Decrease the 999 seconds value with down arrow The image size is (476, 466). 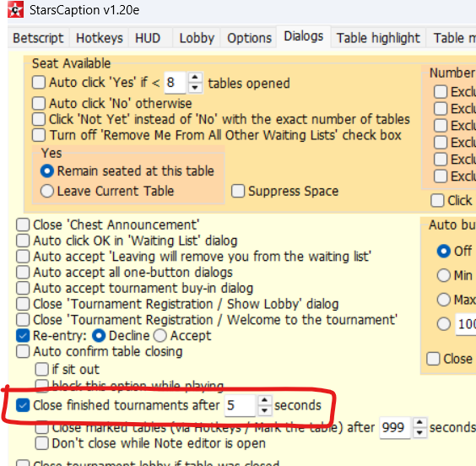[419, 432]
